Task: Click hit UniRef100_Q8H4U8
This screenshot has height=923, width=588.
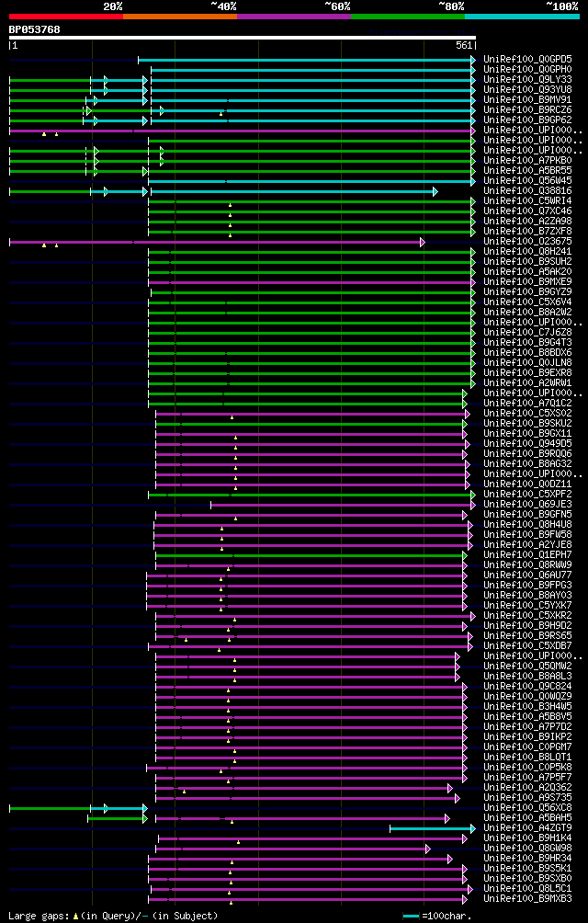Action: [527, 524]
